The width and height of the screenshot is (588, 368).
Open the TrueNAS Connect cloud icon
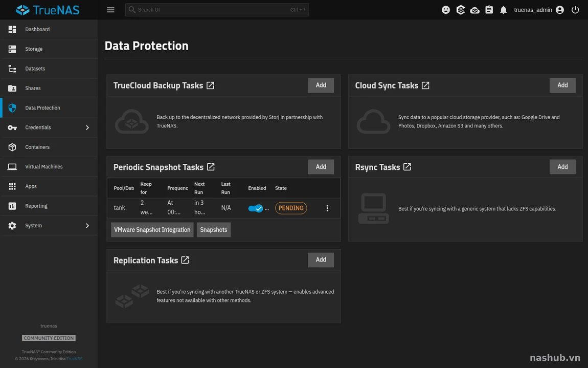(x=475, y=10)
